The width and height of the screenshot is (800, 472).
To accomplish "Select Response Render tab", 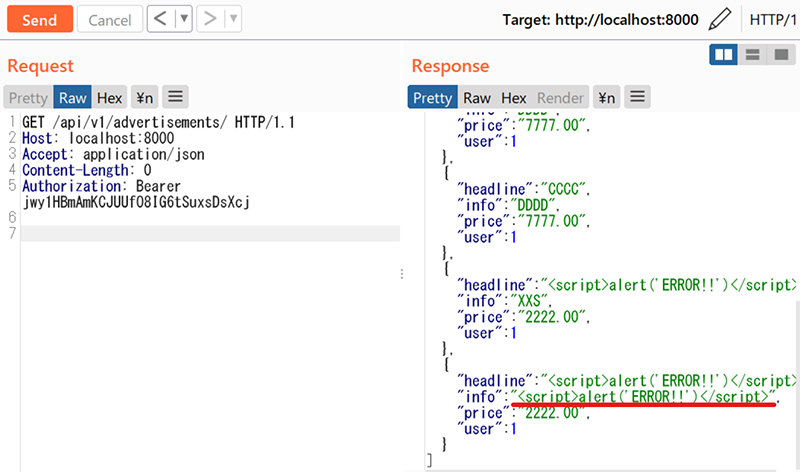I will [x=560, y=97].
